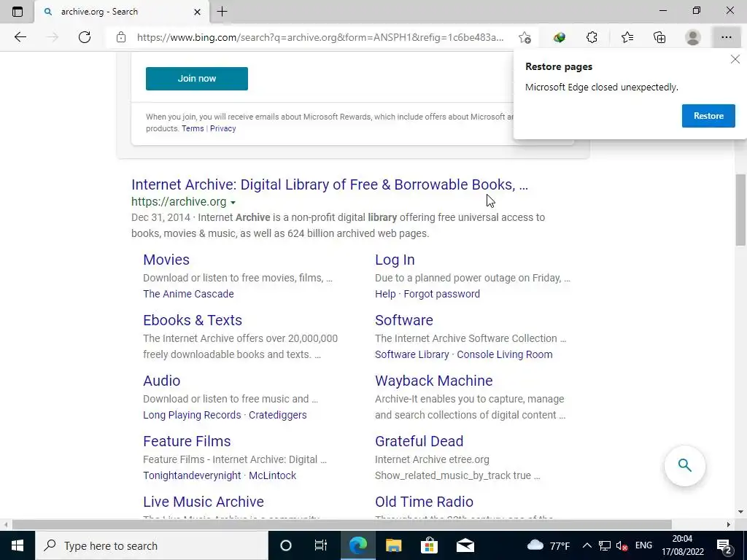Open the Collections icon
The height and width of the screenshot is (560, 747).
[659, 37]
